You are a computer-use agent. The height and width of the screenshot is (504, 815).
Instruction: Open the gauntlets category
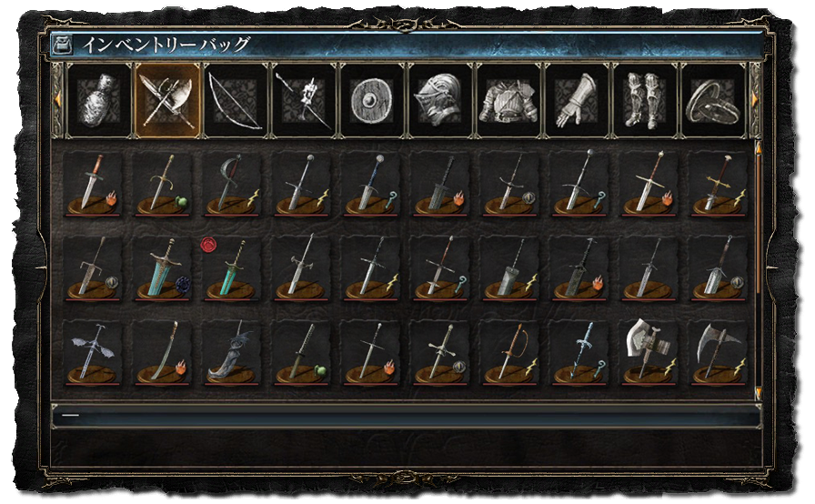click(577, 101)
